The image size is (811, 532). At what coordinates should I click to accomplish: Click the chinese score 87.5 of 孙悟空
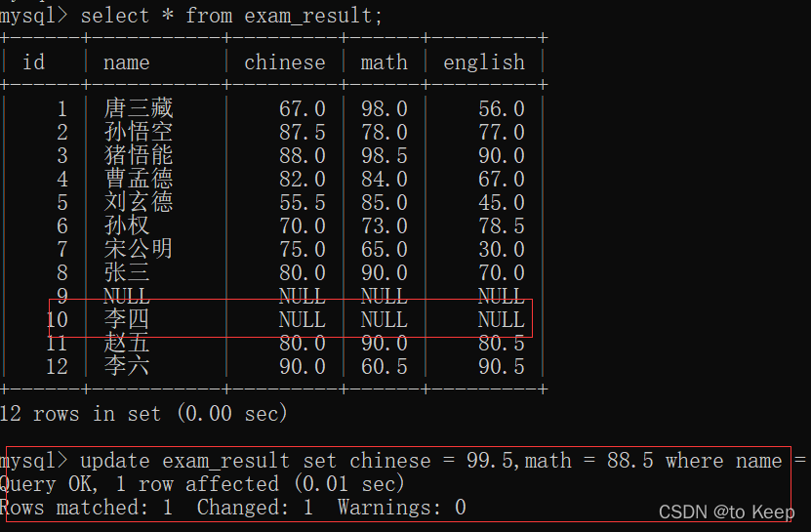pos(303,132)
